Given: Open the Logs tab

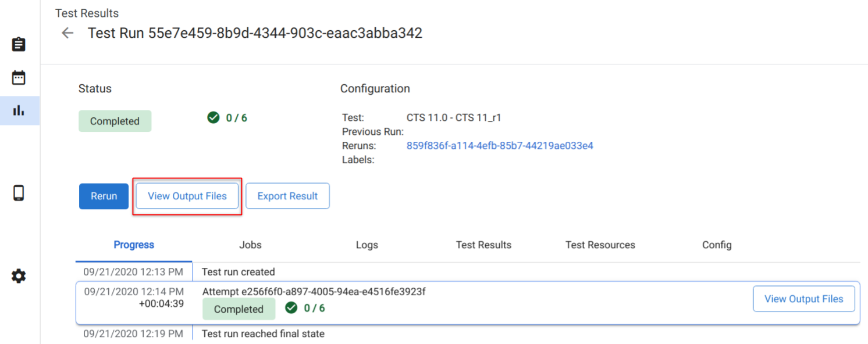Looking at the screenshot, I should click(367, 245).
